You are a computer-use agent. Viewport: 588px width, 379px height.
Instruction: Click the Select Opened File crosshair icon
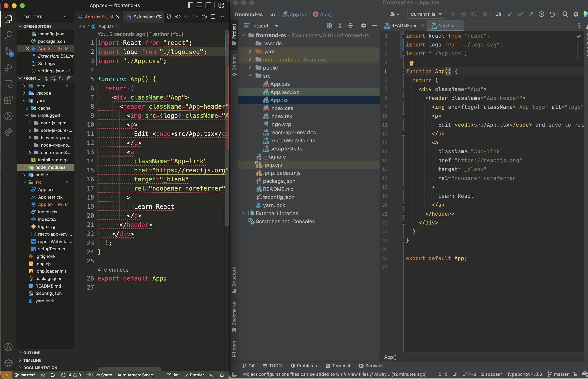[x=329, y=26]
